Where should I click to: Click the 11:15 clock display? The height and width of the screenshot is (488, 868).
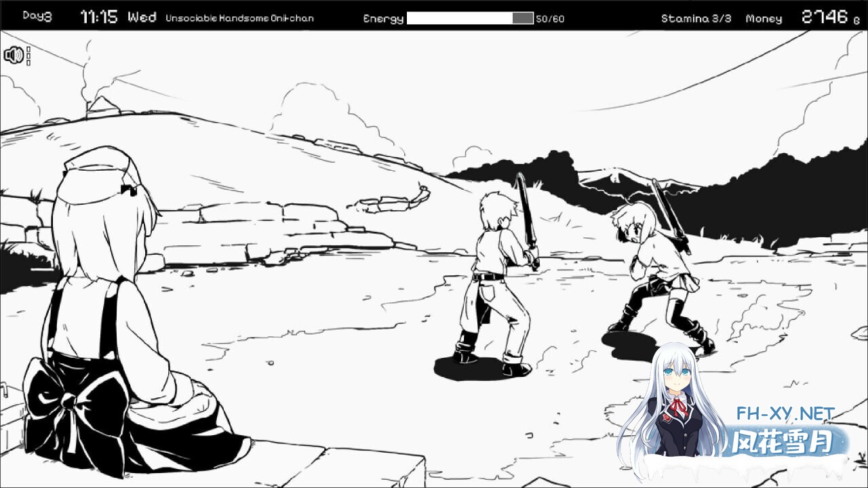[x=100, y=18]
